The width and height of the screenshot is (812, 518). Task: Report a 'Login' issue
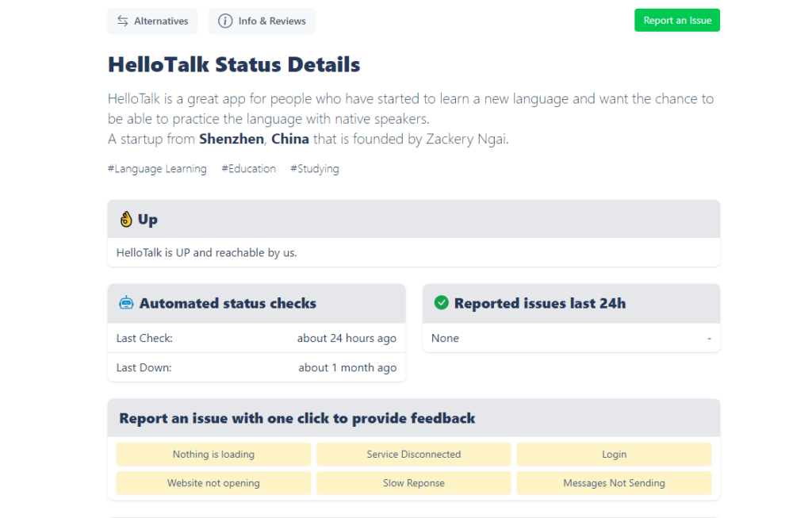coord(615,455)
